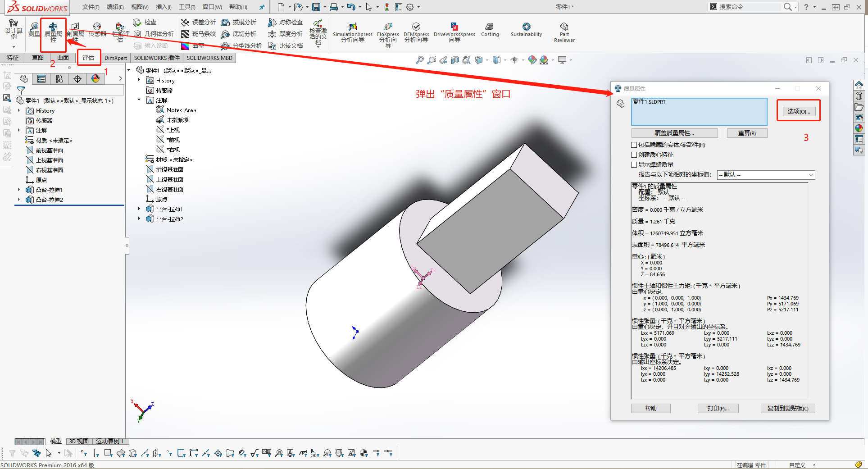Toggle 显示焊缝质量 on
This screenshot has width=868, height=469.
pos(634,164)
